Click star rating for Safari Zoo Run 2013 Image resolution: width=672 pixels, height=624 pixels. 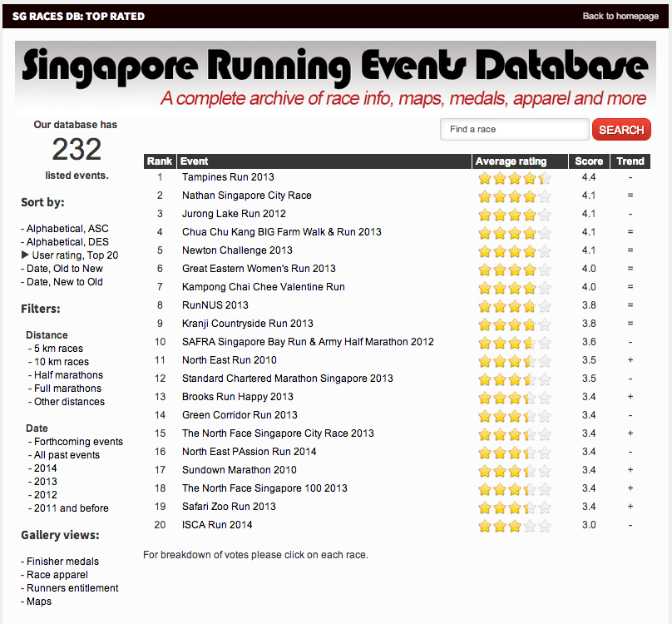[x=514, y=508]
